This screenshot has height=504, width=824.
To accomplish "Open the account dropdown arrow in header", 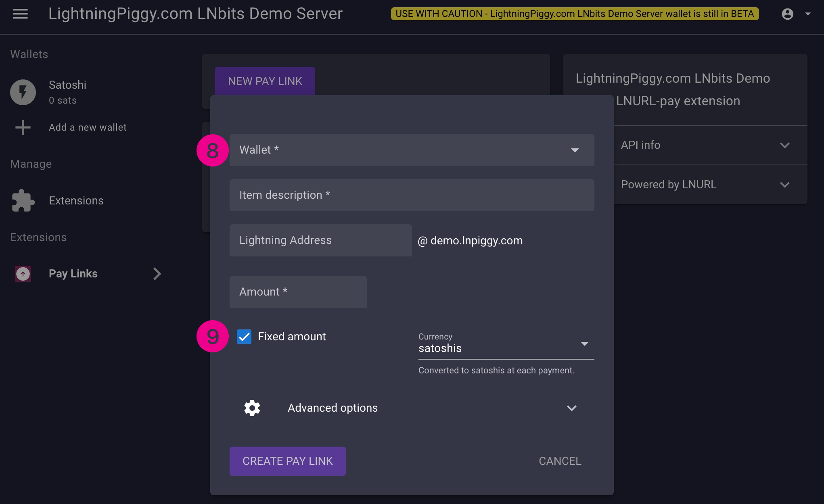I will click(808, 14).
